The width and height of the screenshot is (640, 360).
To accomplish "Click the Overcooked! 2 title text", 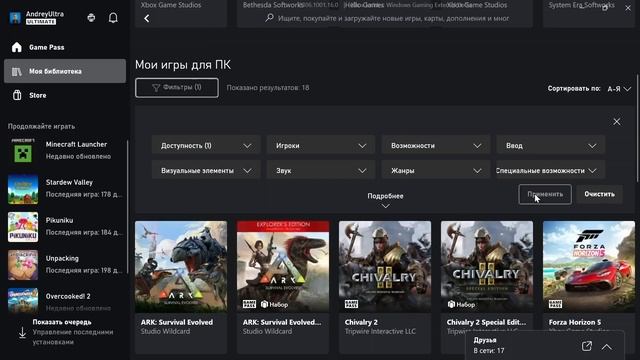I will point(68,296).
